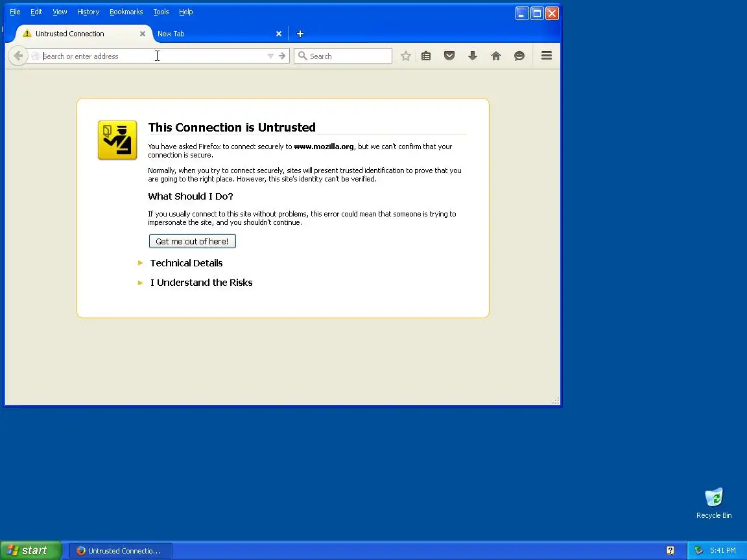Click the window resize grip corner
The image size is (747, 560).
556,401
